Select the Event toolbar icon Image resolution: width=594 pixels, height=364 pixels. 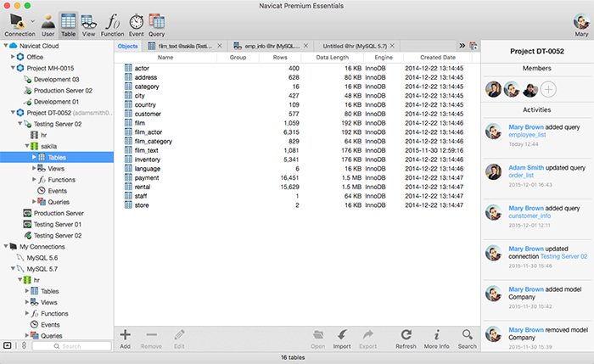click(137, 25)
